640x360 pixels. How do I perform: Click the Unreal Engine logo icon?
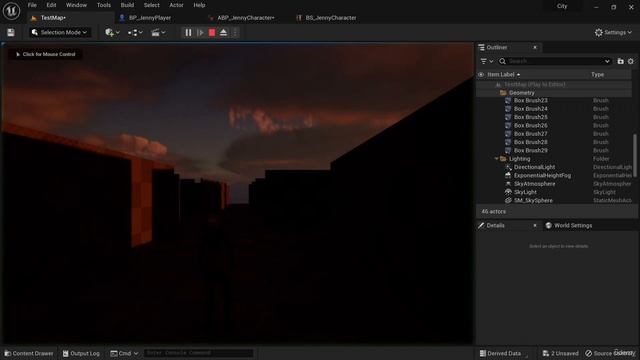coord(11,11)
